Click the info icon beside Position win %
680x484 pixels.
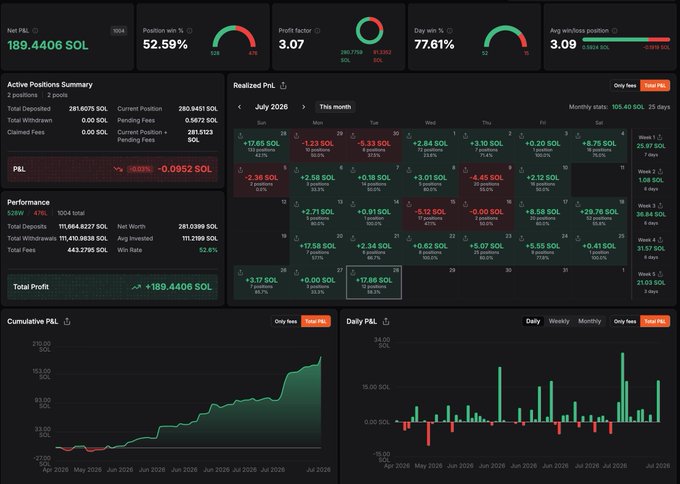pos(190,31)
